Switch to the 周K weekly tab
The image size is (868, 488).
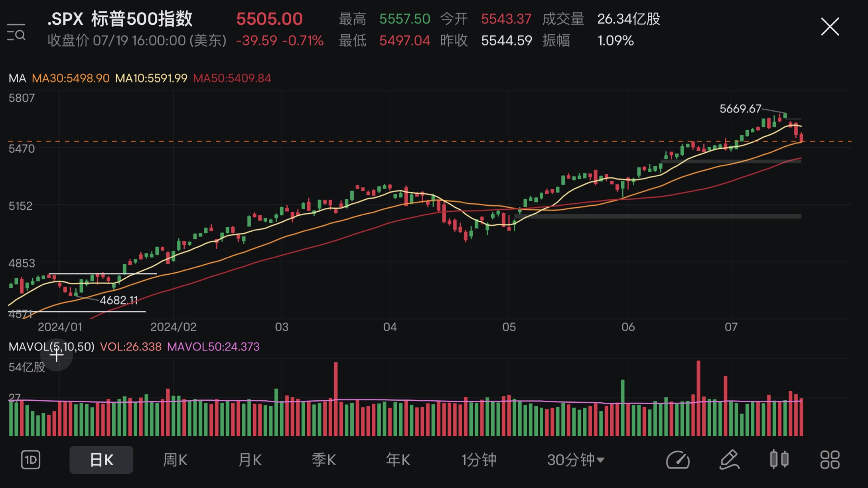point(175,460)
